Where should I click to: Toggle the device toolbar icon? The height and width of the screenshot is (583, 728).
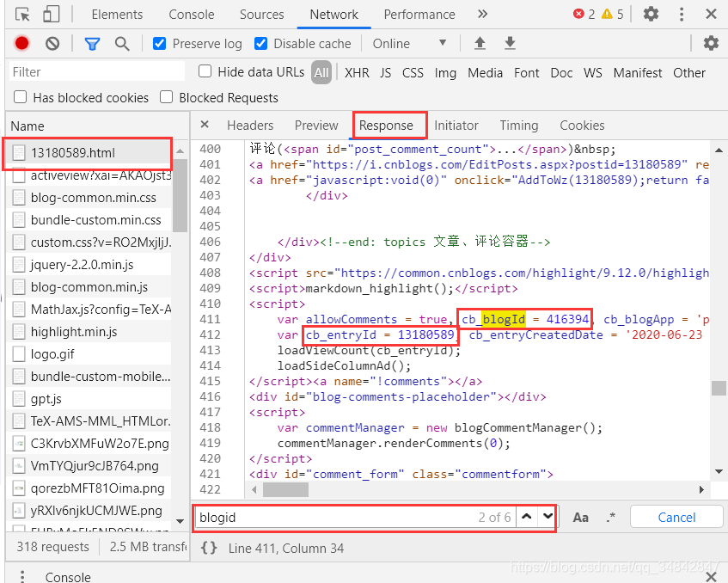click(x=51, y=14)
